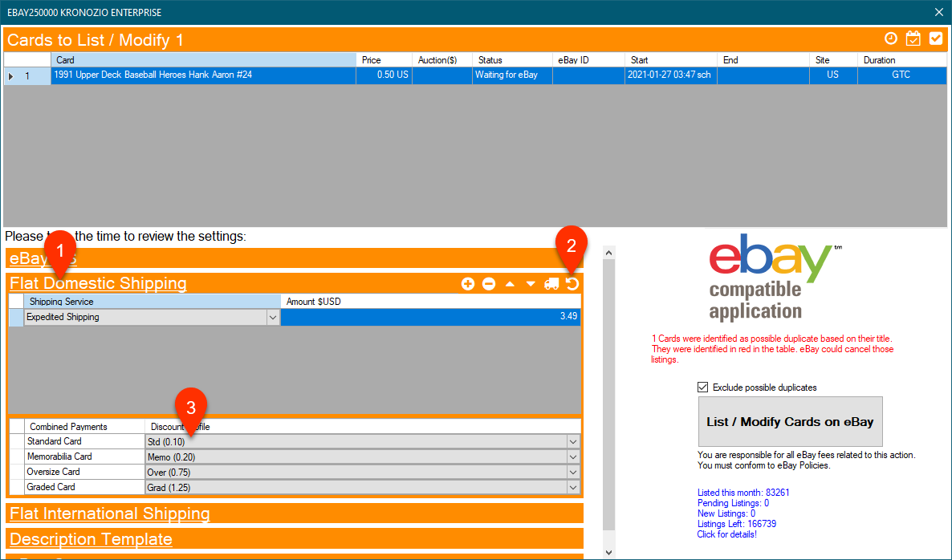Click the 'Click for details!' link

click(726, 534)
